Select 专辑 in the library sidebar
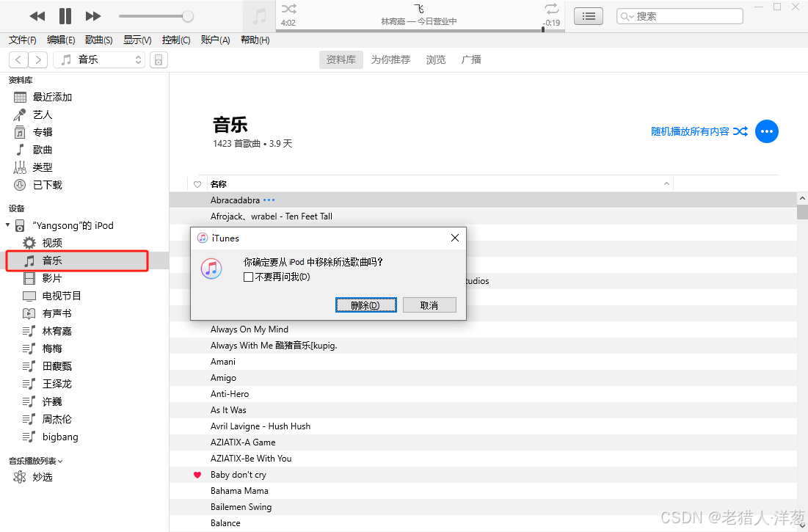 [x=43, y=132]
